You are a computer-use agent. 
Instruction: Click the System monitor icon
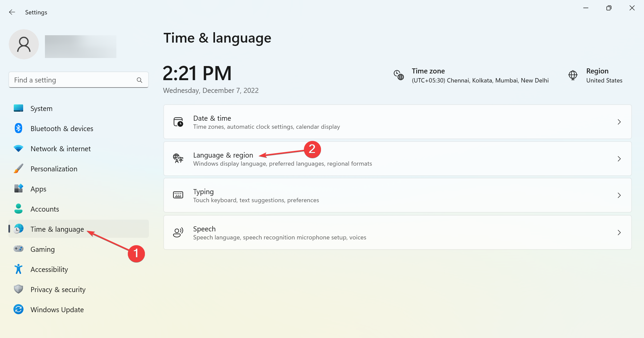tap(18, 108)
